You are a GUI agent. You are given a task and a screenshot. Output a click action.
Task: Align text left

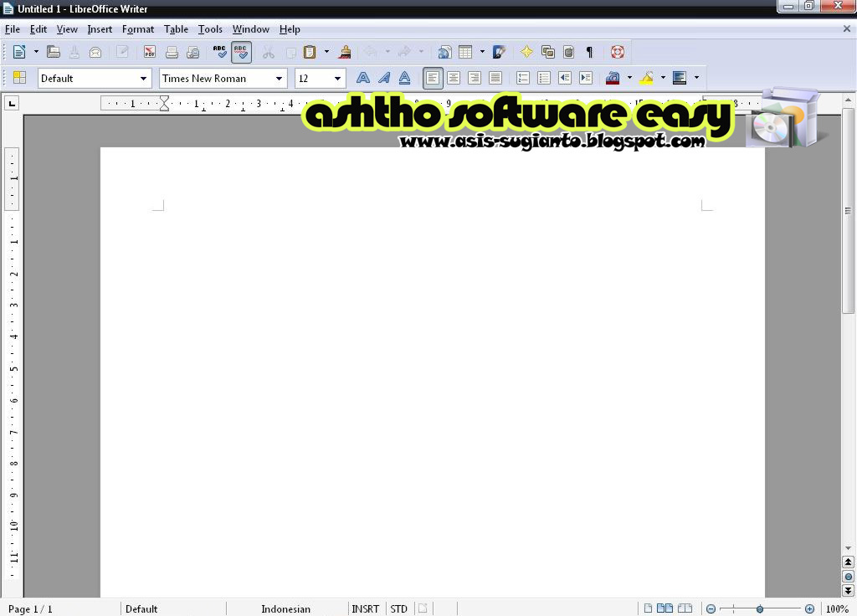[433, 78]
